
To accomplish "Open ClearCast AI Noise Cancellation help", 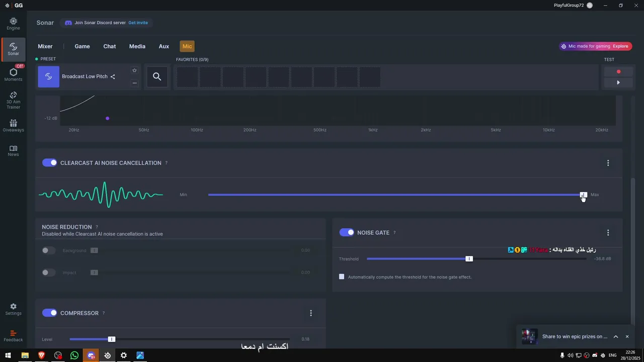I will [x=167, y=163].
